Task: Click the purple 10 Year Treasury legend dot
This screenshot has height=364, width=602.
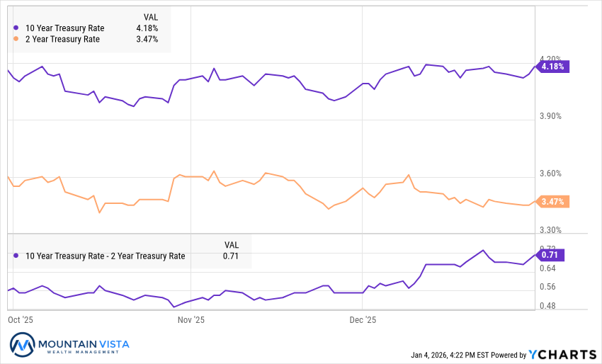Action: coord(16,28)
